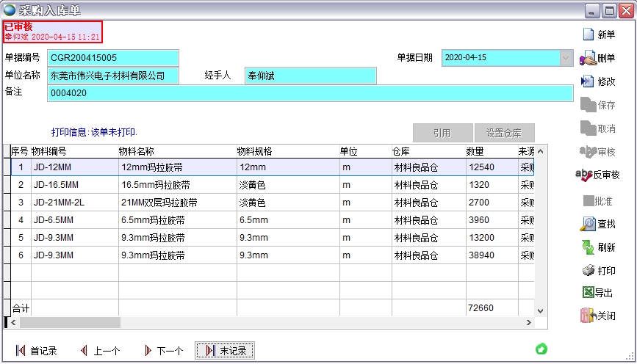The height and width of the screenshot is (364, 637).
Task: Click 6.5mm spec cell in row 4
Action: [288, 220]
